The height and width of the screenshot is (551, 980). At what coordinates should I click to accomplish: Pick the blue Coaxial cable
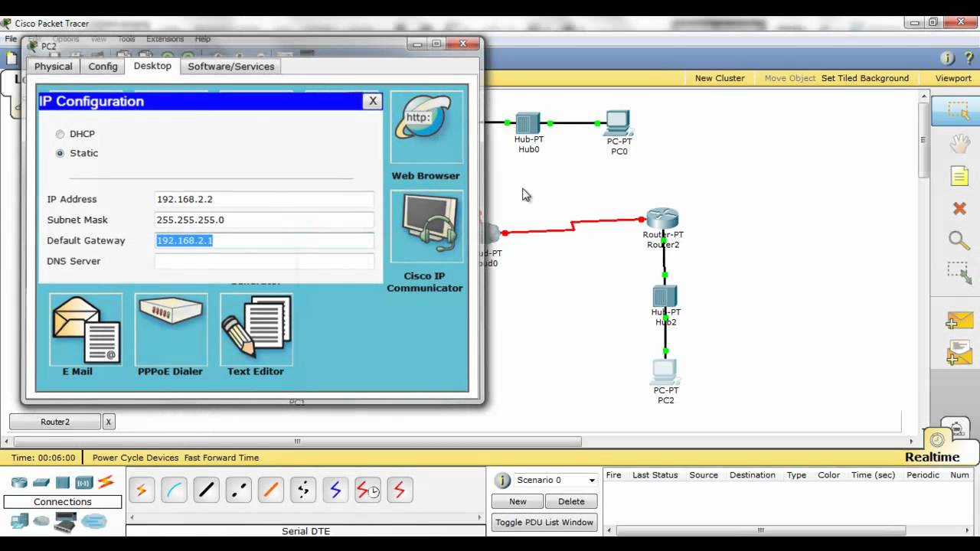[x=335, y=490]
